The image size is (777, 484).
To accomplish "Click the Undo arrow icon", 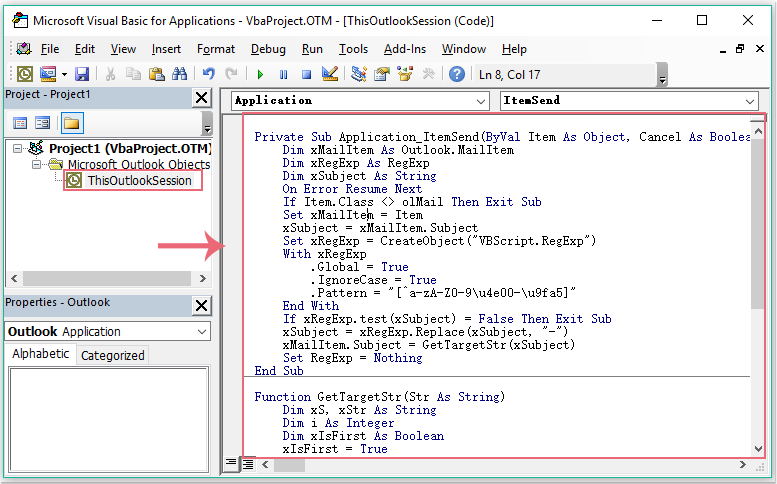I will pyautogui.click(x=208, y=74).
